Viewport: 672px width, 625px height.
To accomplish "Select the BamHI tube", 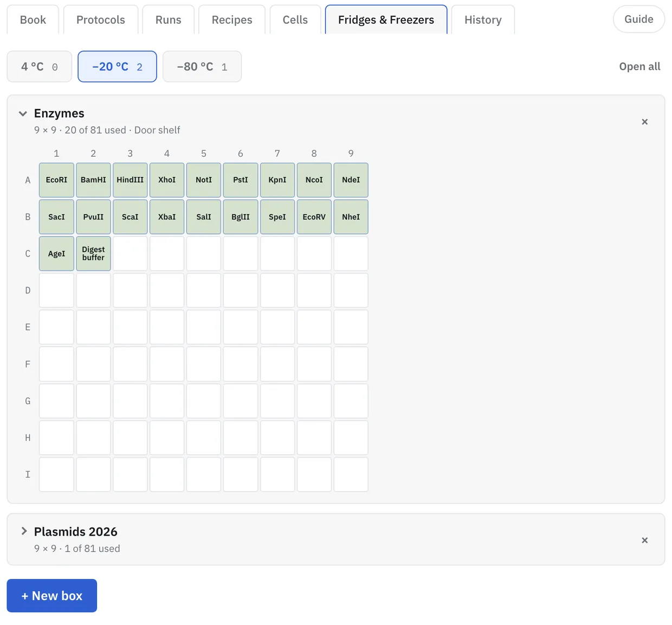I will point(93,180).
